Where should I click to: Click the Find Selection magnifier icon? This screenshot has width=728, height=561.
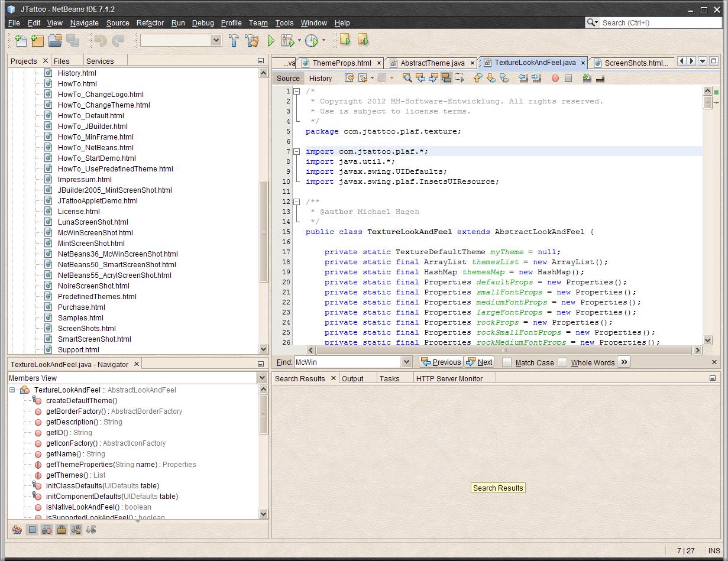(407, 78)
